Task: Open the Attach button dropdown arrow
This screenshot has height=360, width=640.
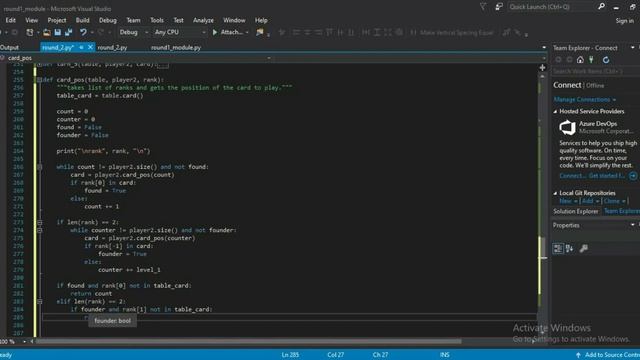Action: (x=247, y=32)
